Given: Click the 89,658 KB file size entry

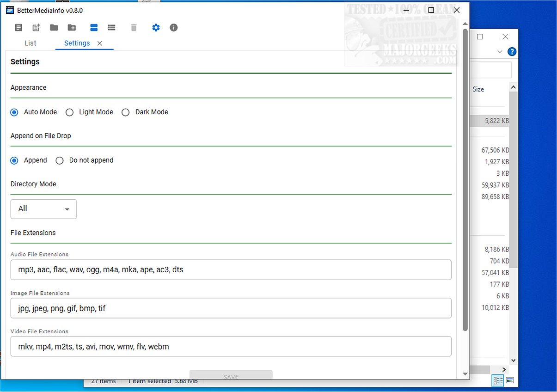Looking at the screenshot, I should 495,196.
